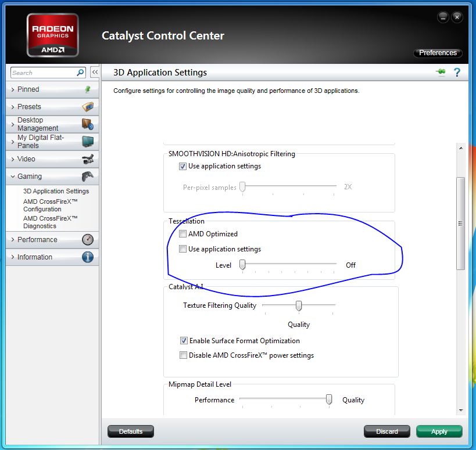476x450 pixels.
Task: Open 3D Application Settings in sidebar
Action: click(56, 191)
